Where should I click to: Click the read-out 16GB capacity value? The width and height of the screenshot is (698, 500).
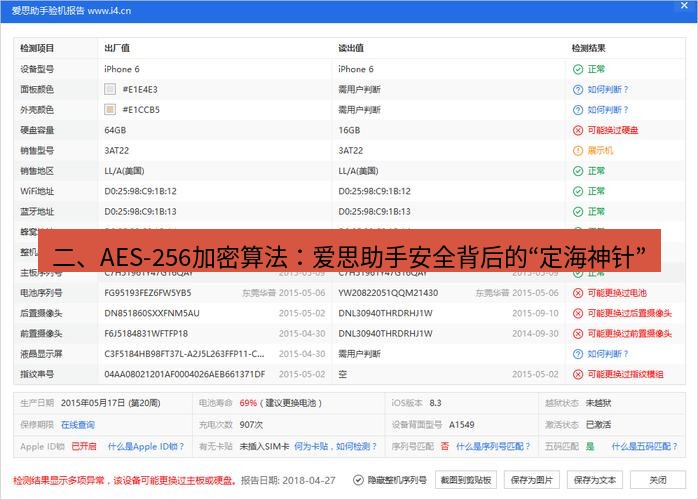pos(349,130)
